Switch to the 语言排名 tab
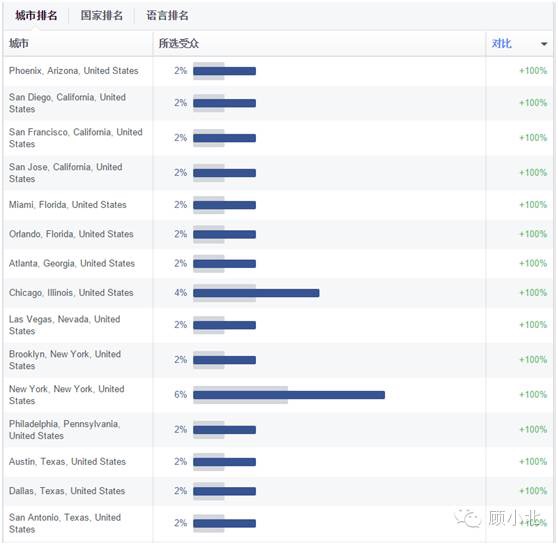 pos(167,15)
